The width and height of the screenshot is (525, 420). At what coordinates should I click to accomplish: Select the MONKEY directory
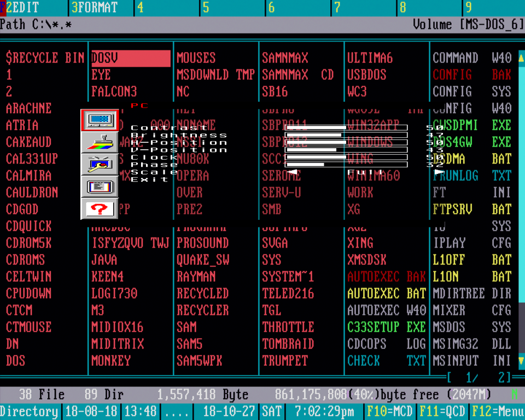pyautogui.click(x=111, y=361)
